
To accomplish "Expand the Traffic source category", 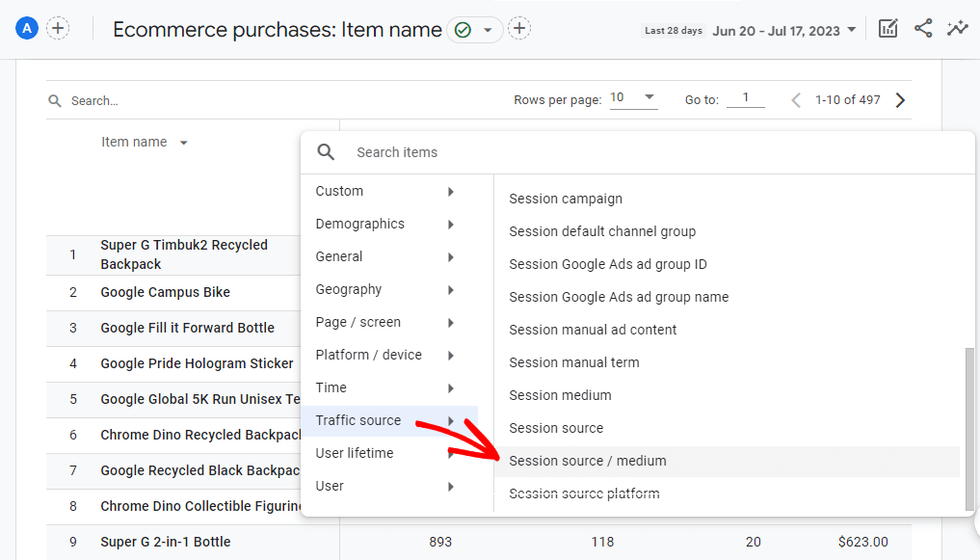I will pos(358,420).
